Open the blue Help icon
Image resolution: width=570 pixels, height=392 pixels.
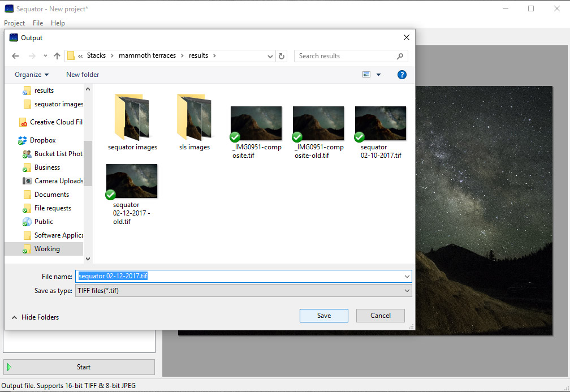[401, 75]
